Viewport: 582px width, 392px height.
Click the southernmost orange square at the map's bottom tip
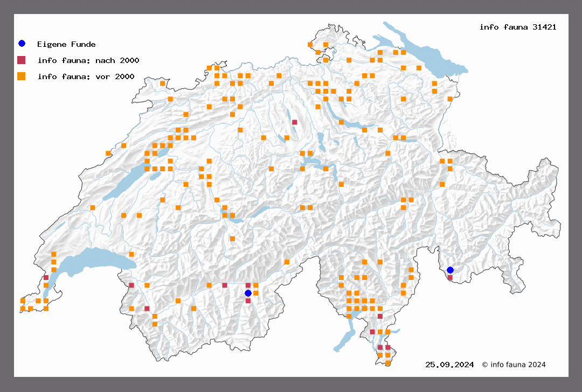pos(387,363)
